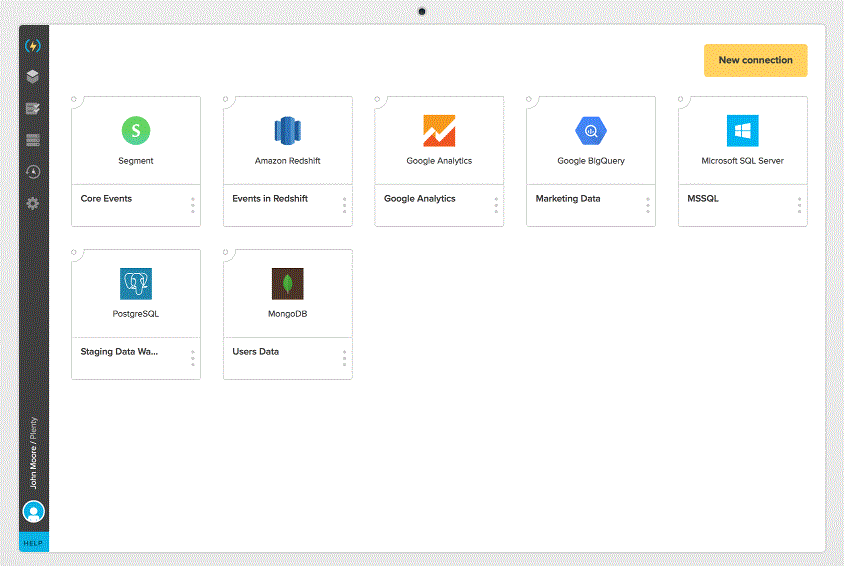The height and width of the screenshot is (566, 844).
Task: Select the Segment connection logo
Action: click(136, 129)
